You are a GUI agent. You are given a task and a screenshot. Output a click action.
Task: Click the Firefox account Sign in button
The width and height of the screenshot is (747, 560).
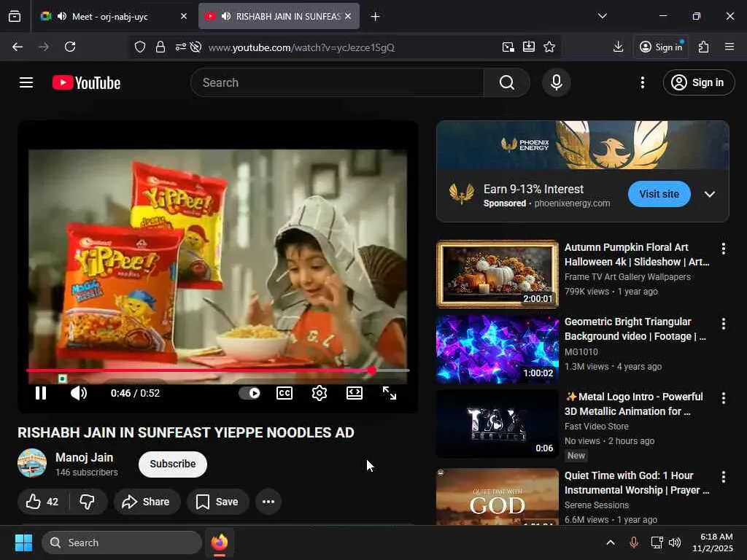[661, 47]
